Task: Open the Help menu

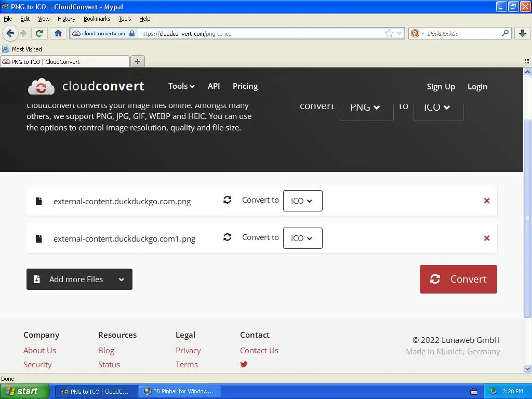Action: pos(144,19)
